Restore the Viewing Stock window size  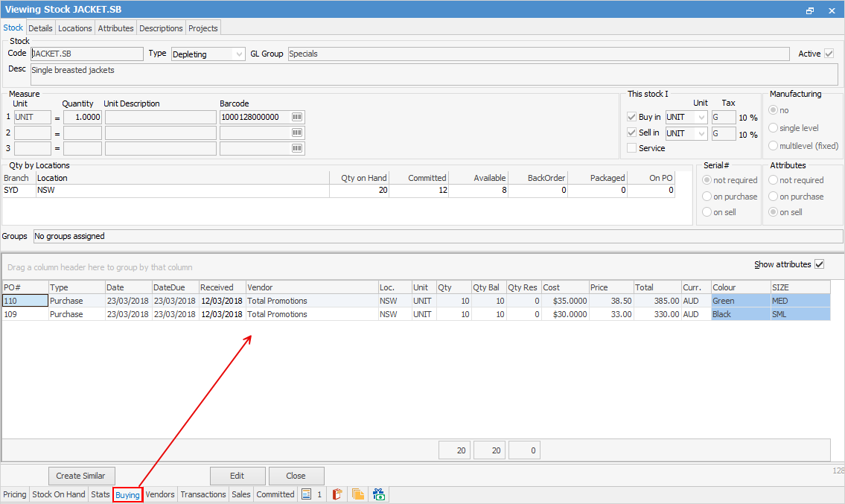tap(810, 10)
